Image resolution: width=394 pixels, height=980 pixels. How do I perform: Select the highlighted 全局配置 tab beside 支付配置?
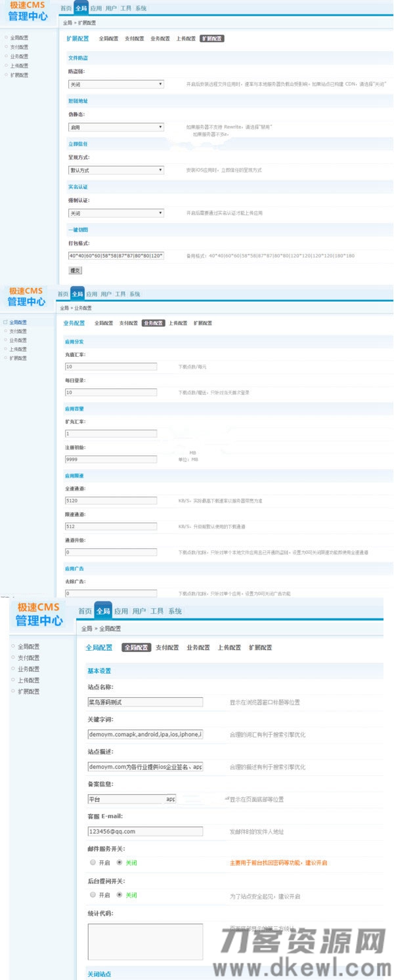click(x=137, y=647)
